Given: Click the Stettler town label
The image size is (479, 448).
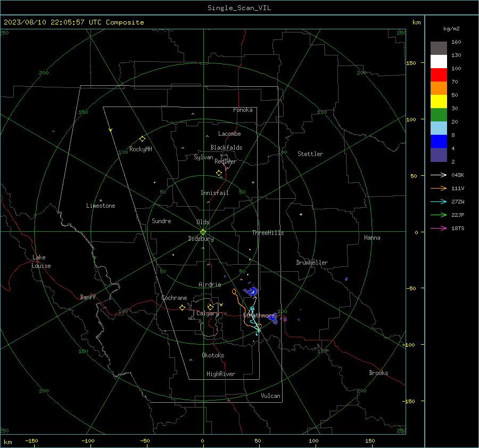Looking at the screenshot, I should [310, 154].
